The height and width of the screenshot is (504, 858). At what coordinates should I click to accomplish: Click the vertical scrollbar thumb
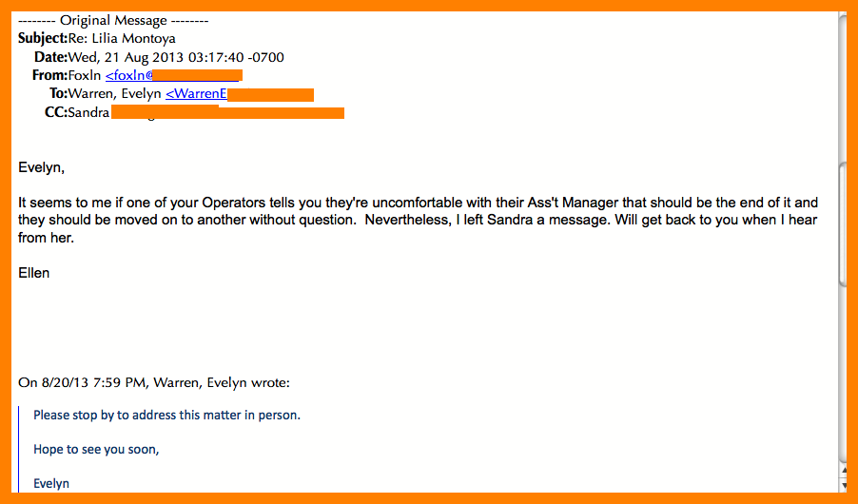pos(842,224)
